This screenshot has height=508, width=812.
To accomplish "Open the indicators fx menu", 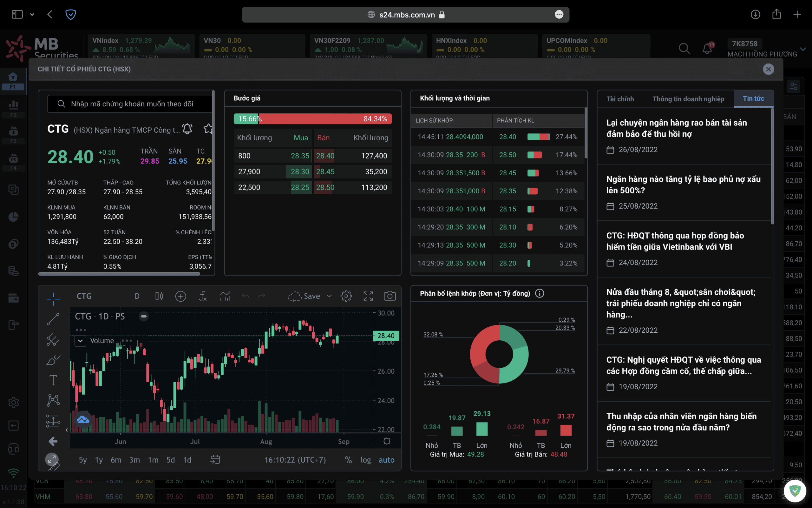I will point(203,296).
